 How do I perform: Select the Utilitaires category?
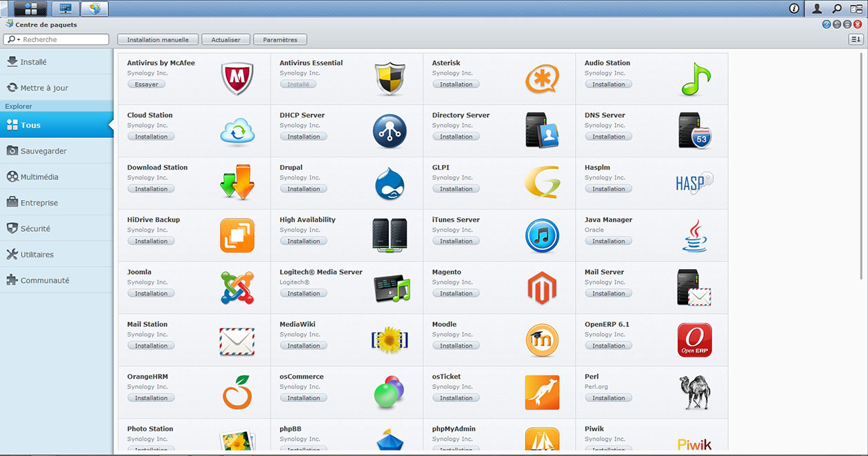point(57,255)
